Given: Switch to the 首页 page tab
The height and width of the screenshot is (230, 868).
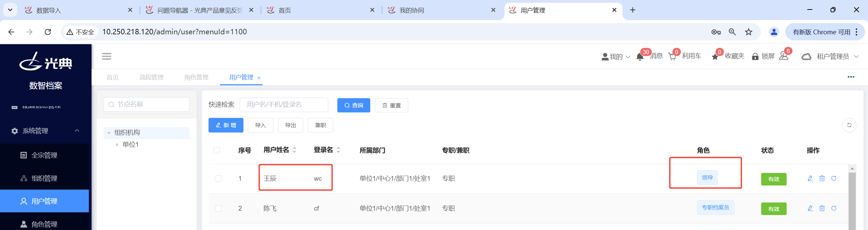Looking at the screenshot, I should coord(113,77).
